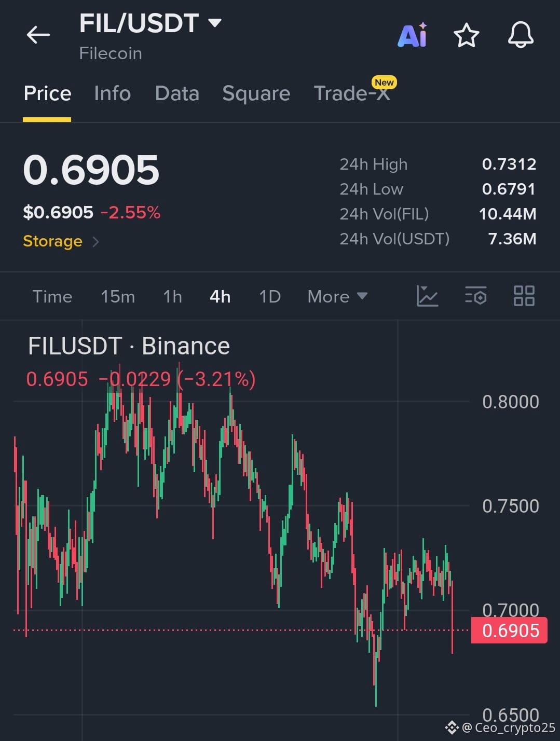The height and width of the screenshot is (741, 560).
Task: Click the -2.55% change percentage
Action: (x=130, y=212)
